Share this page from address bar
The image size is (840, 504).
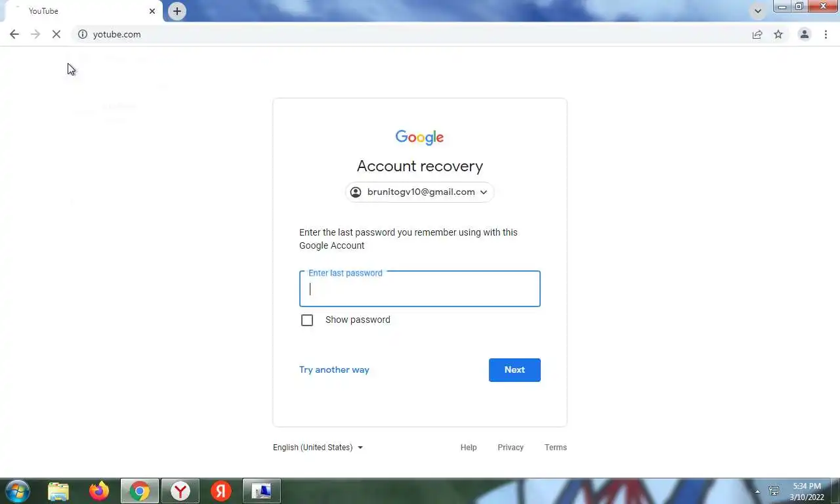click(757, 34)
